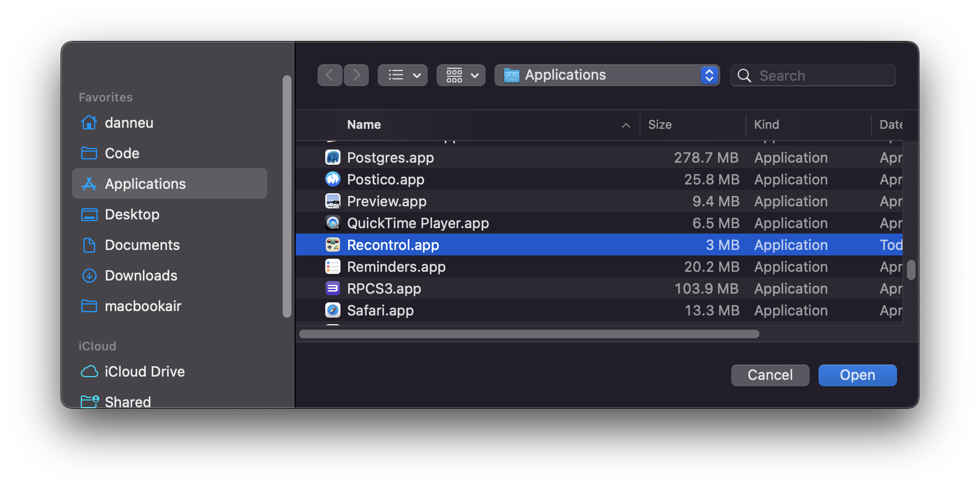This screenshot has height=489, width=980.
Task: Select Desktop in the sidebar
Action: (x=170, y=214)
